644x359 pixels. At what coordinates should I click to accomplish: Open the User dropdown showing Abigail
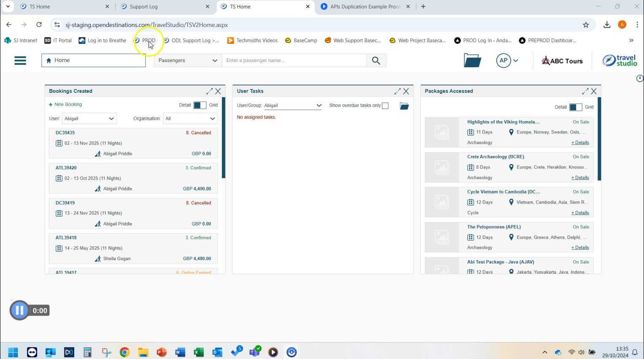point(89,119)
